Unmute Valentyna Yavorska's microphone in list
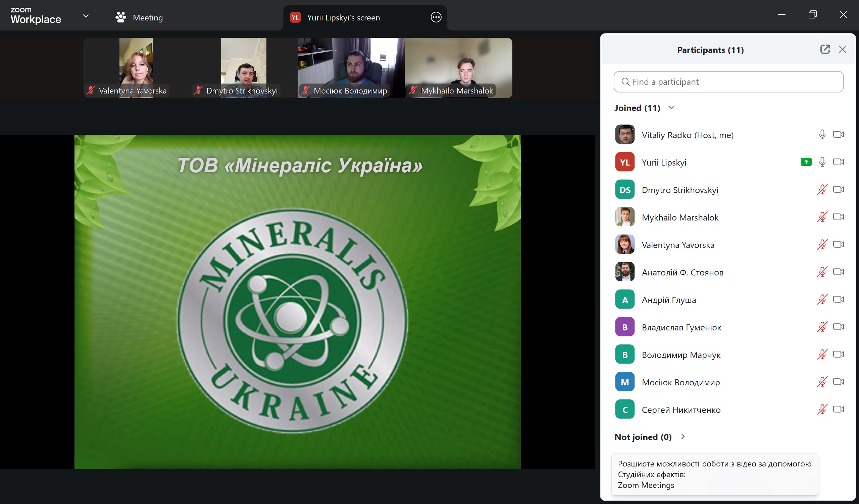 pos(822,245)
